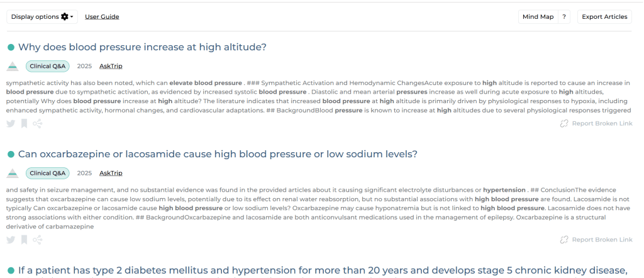644x278 pixels.
Task: Click evidence pyramid icon for altitude article
Action: [x=13, y=66]
